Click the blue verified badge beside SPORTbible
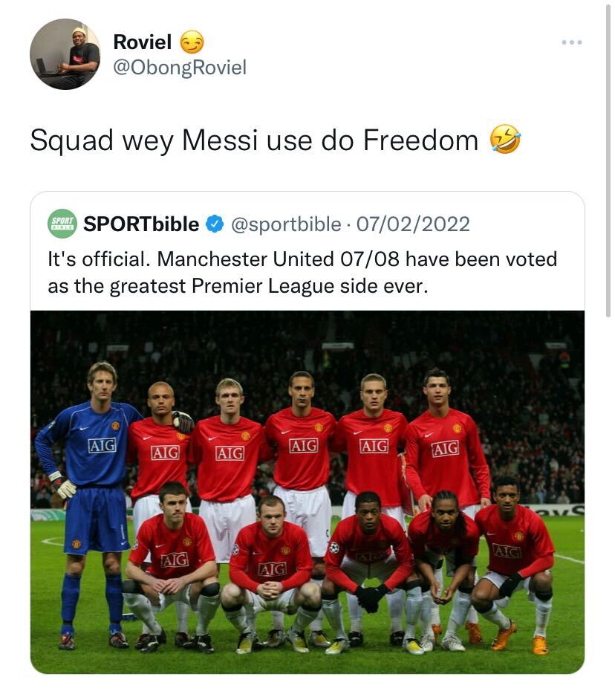This screenshot has height=700, width=615. click(215, 224)
